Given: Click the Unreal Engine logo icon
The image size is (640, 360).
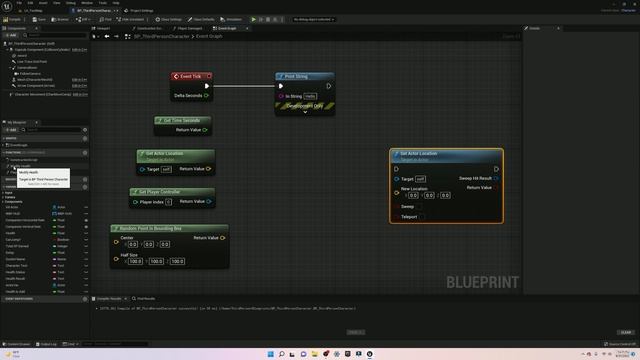Looking at the screenshot, I should tap(7, 7).
